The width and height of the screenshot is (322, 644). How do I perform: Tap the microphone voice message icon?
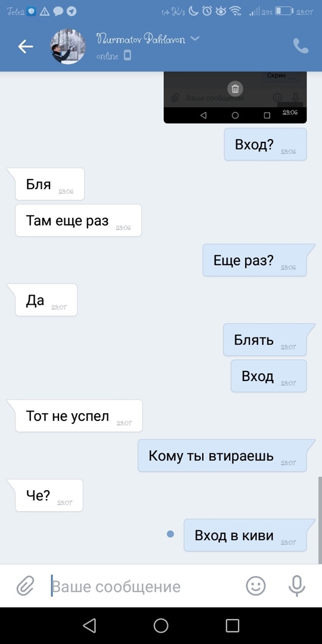[x=296, y=586]
